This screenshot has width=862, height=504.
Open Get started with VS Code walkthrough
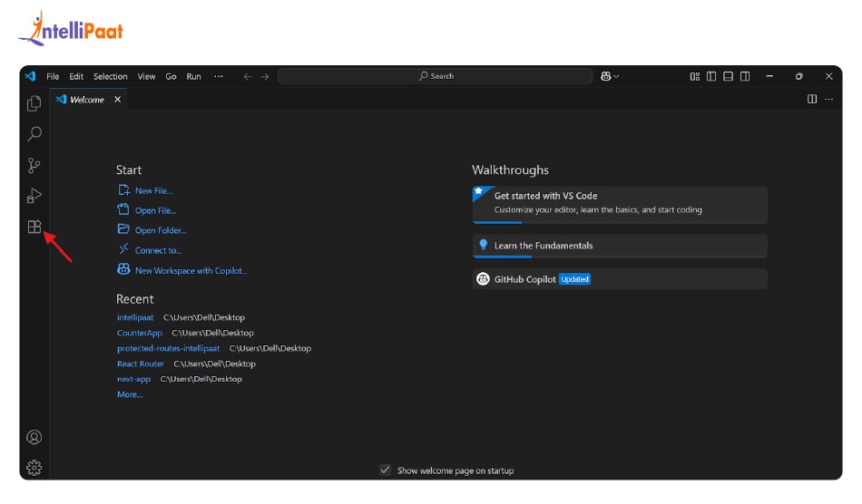pyautogui.click(x=620, y=204)
